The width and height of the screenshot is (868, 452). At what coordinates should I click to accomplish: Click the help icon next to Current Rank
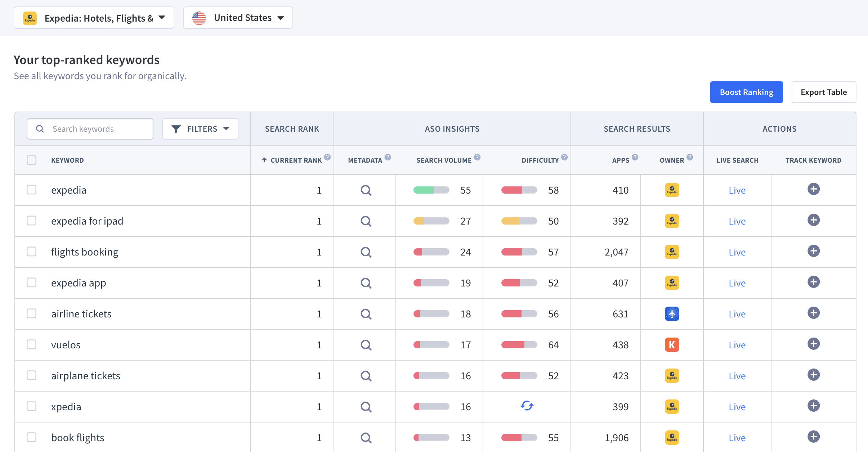point(327,157)
